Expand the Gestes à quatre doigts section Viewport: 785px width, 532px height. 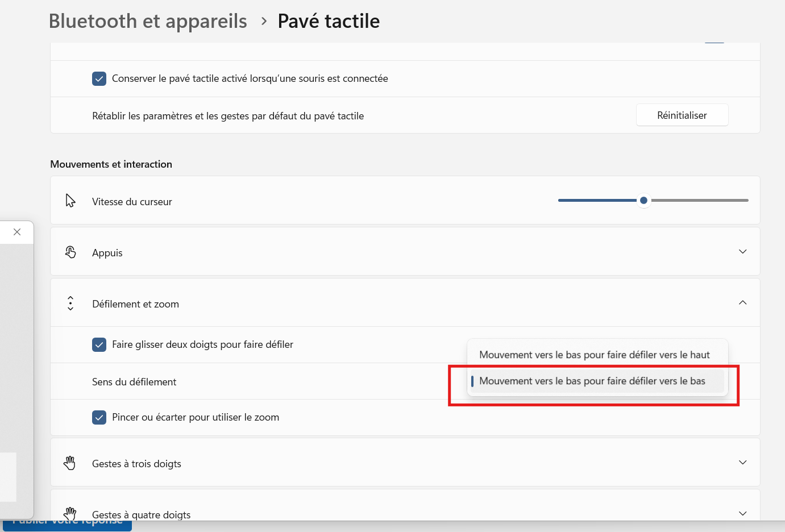[742, 512]
